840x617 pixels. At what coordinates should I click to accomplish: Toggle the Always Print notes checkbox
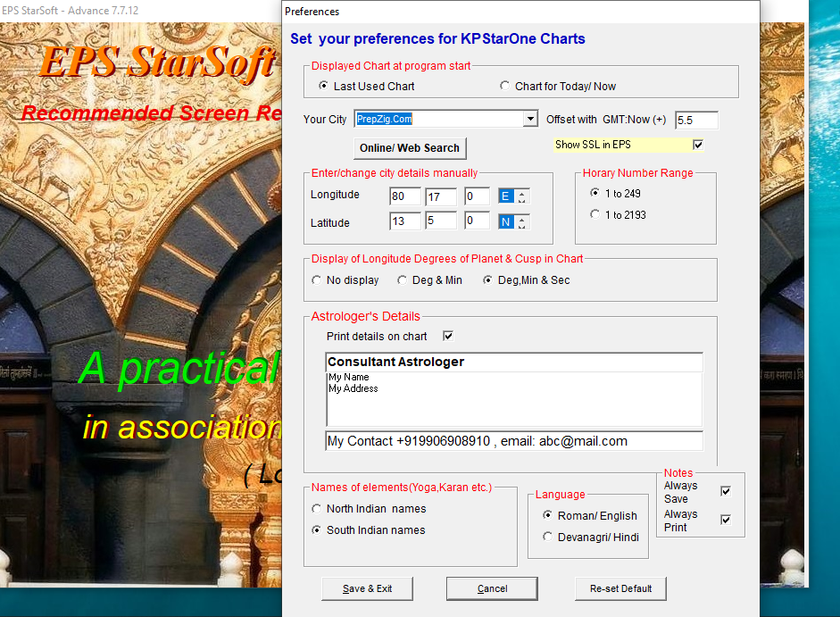click(726, 520)
